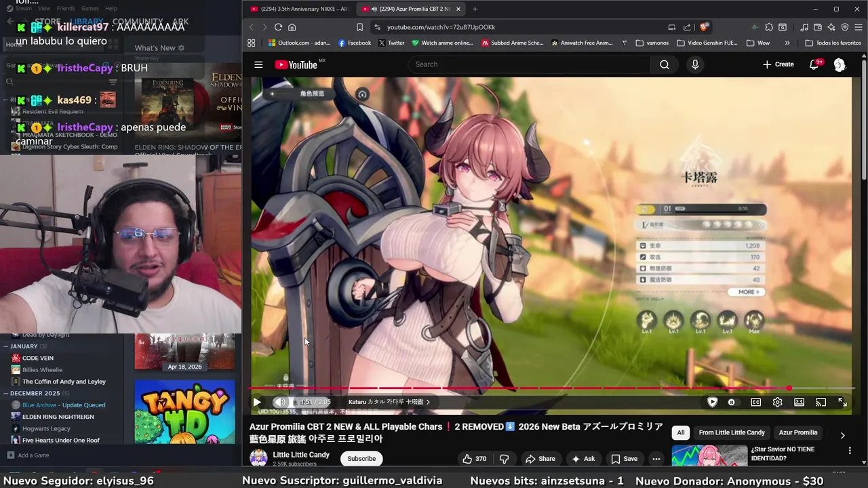Select the Azur Promilia chip
The height and width of the screenshot is (488, 868).
click(798, 432)
